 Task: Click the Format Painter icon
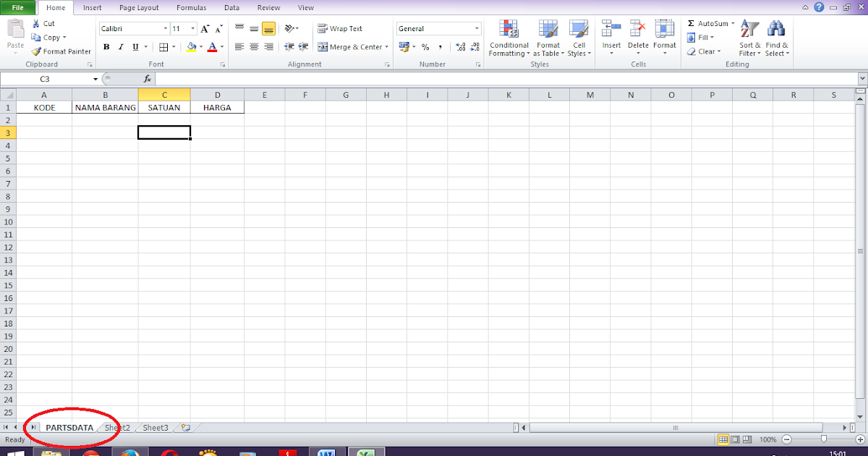click(34, 51)
